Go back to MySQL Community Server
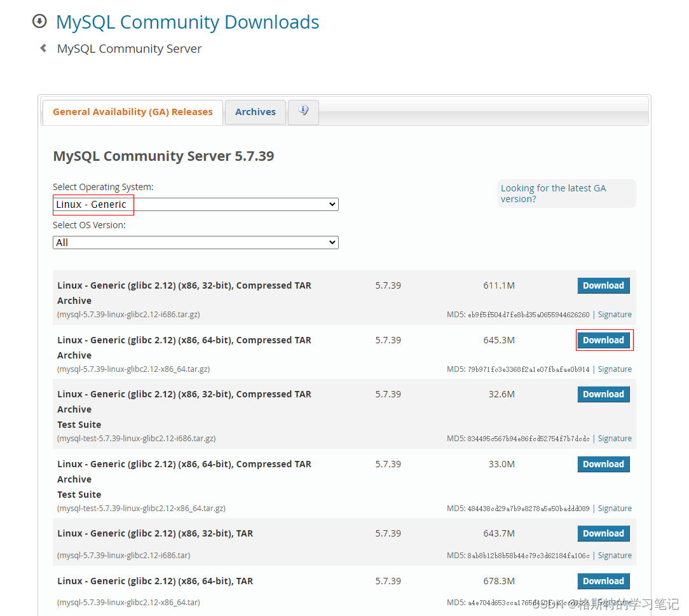 (129, 48)
